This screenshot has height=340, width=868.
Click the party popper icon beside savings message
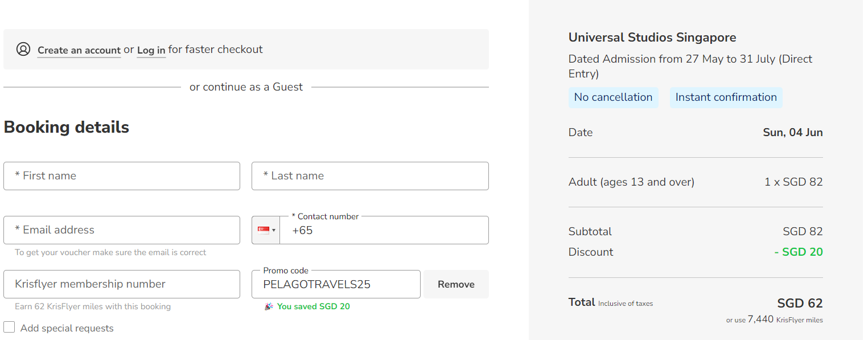pos(268,306)
